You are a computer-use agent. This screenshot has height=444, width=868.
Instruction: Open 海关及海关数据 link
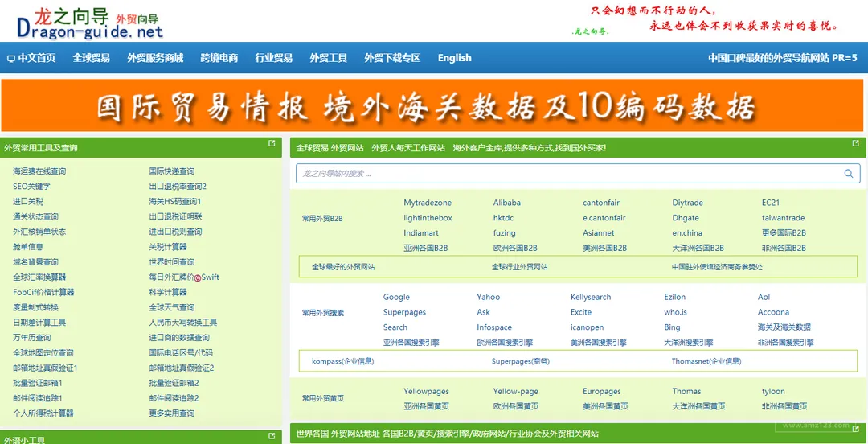click(x=784, y=327)
